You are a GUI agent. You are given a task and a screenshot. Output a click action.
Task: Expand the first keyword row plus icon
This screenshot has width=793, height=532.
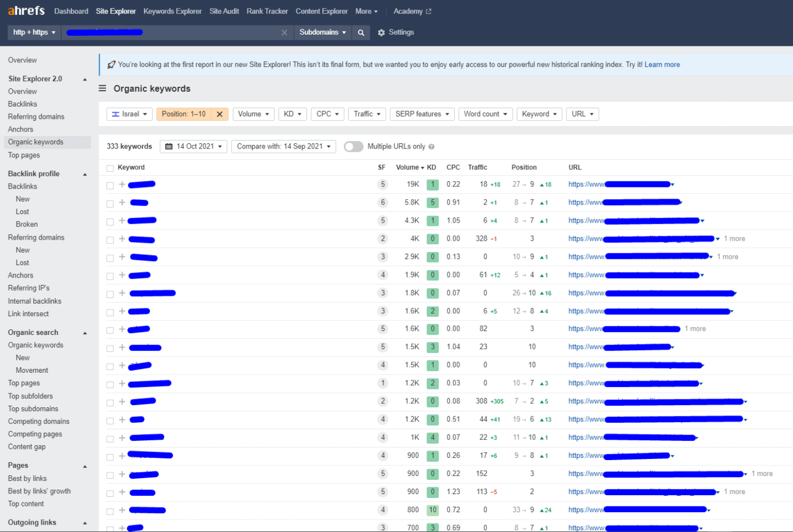coord(122,185)
